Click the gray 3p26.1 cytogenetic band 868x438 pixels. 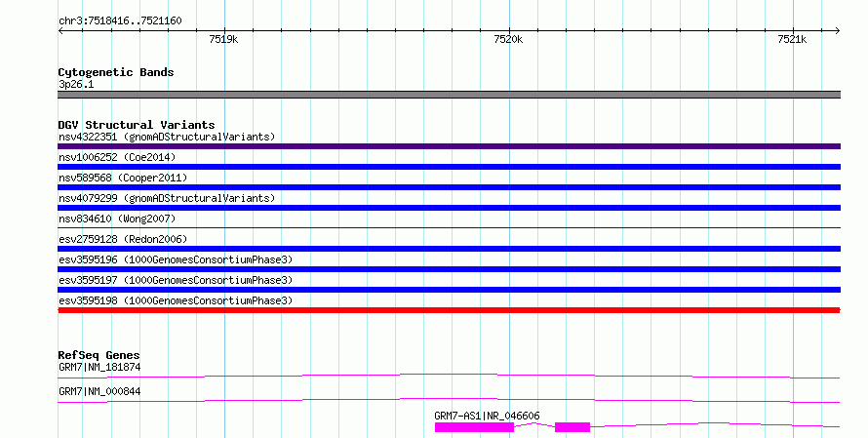(x=449, y=95)
